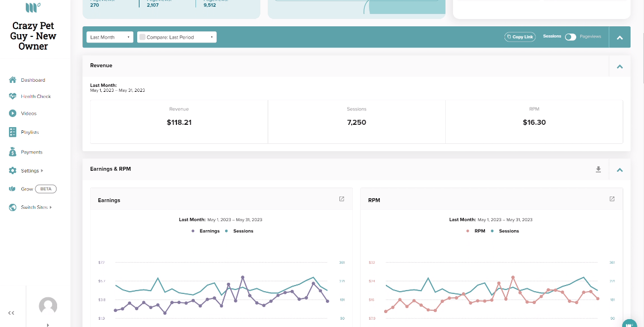This screenshot has height=327, width=644.
Task: Click the highest Earnings data point
Action: click(x=242, y=277)
